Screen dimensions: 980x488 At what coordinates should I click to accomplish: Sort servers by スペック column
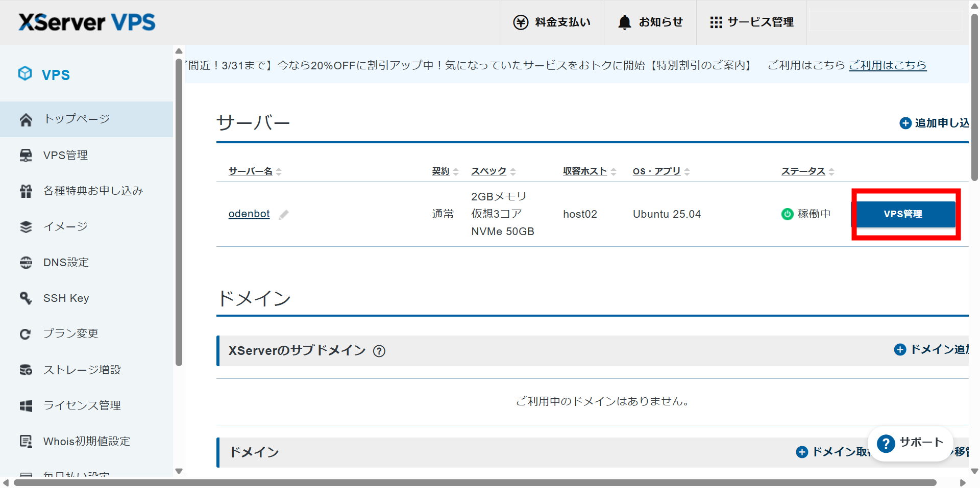[x=488, y=171]
